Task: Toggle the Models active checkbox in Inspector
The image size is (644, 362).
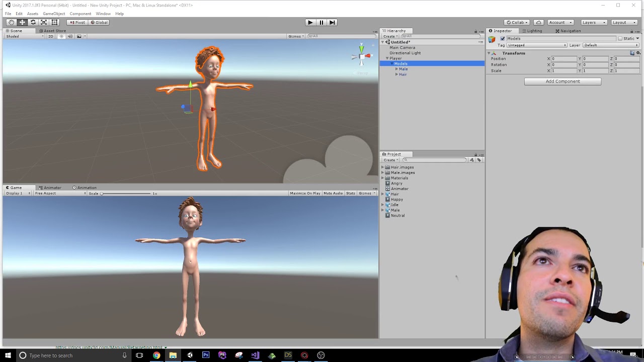Action: 502,39
